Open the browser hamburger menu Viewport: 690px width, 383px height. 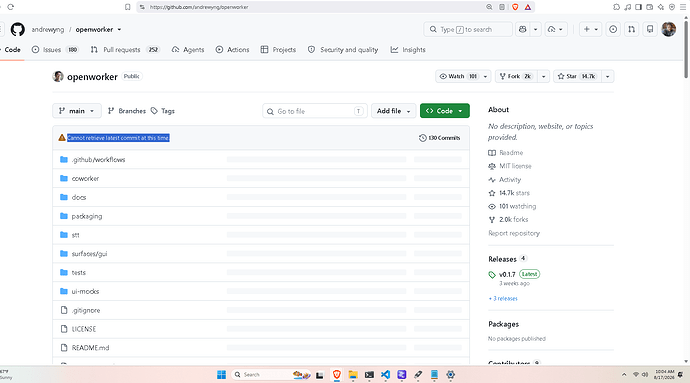tap(683, 7)
